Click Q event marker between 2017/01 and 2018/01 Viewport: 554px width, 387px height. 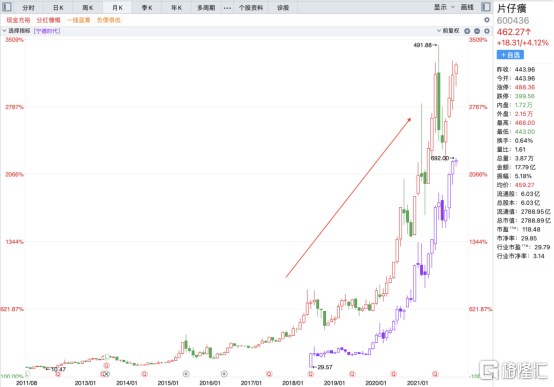(269, 374)
